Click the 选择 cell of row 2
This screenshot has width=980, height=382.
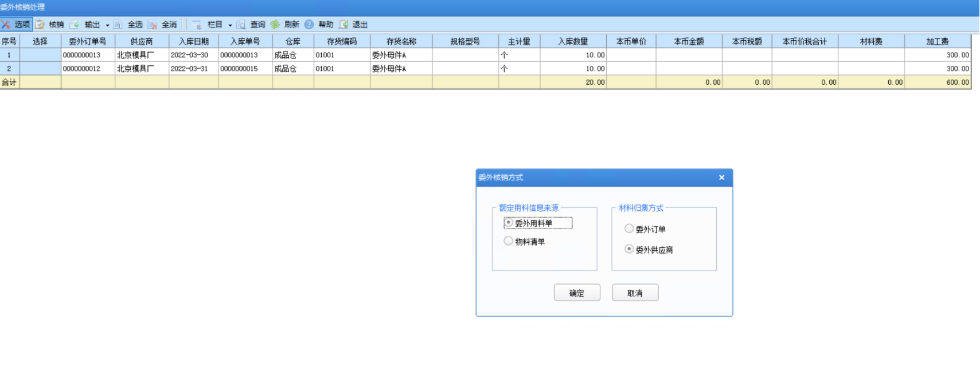tap(40, 68)
